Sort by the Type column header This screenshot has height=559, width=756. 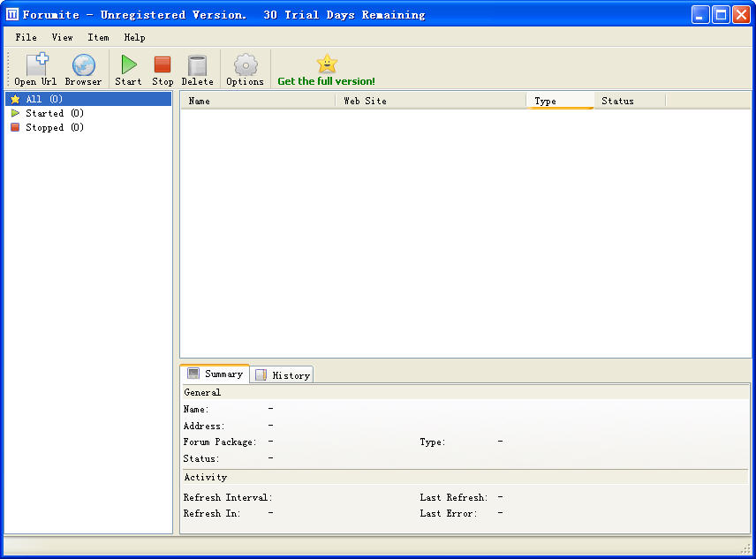tap(561, 102)
